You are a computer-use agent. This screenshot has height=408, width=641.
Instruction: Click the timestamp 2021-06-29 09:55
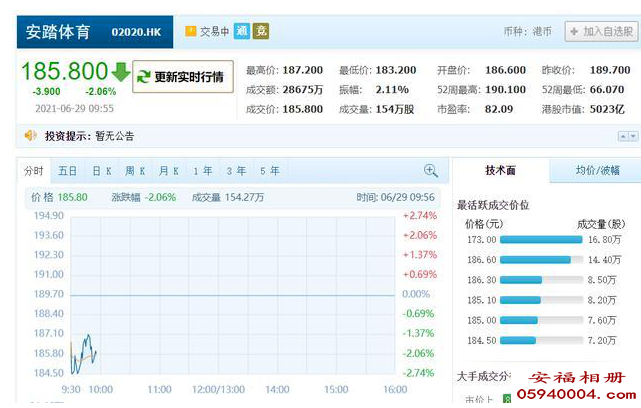(74, 108)
